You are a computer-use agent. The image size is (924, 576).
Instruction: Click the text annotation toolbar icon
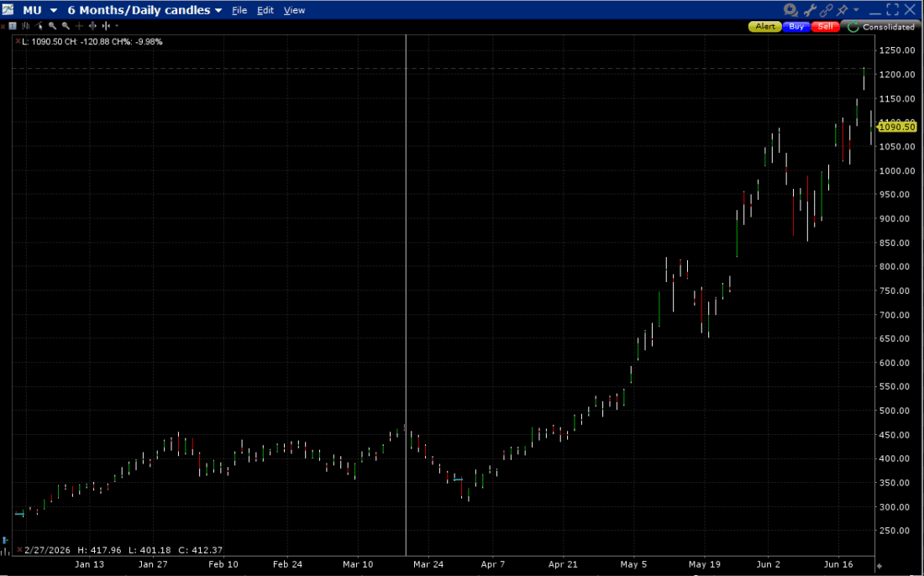(x=13, y=26)
